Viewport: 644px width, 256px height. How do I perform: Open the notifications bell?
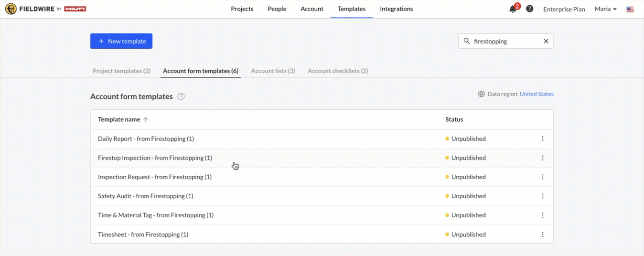click(513, 9)
